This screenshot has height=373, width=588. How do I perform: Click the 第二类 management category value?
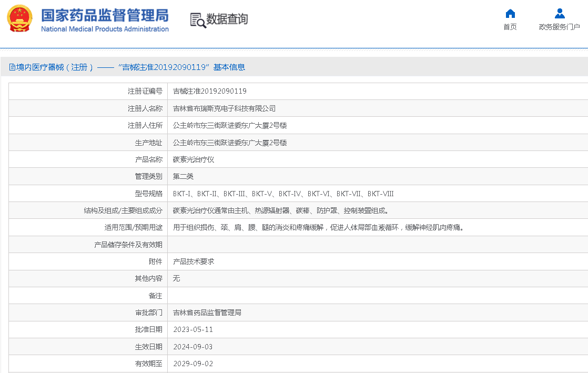pos(183,176)
